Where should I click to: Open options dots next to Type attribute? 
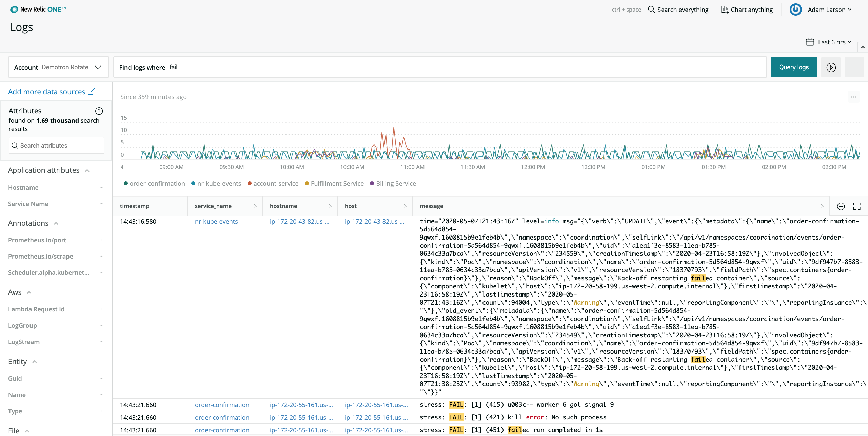(101, 411)
